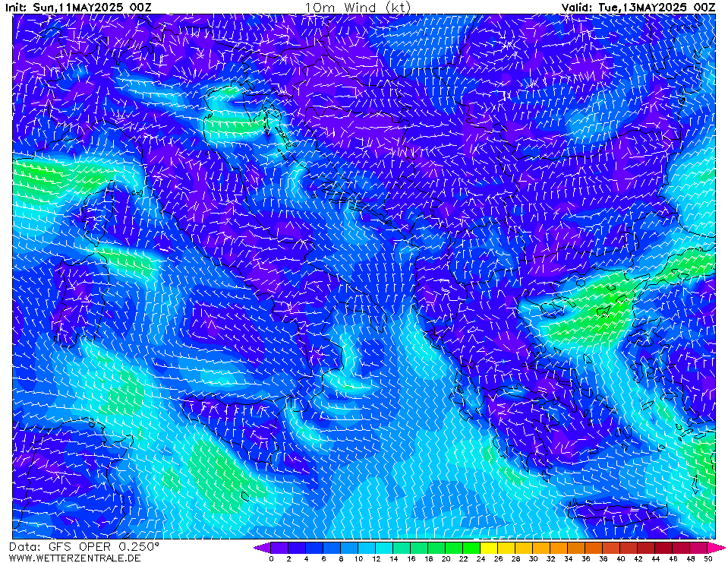Image resolution: width=728 pixels, height=563 pixels.
Task: Click the '10' legend scale label
Action: [x=358, y=558]
